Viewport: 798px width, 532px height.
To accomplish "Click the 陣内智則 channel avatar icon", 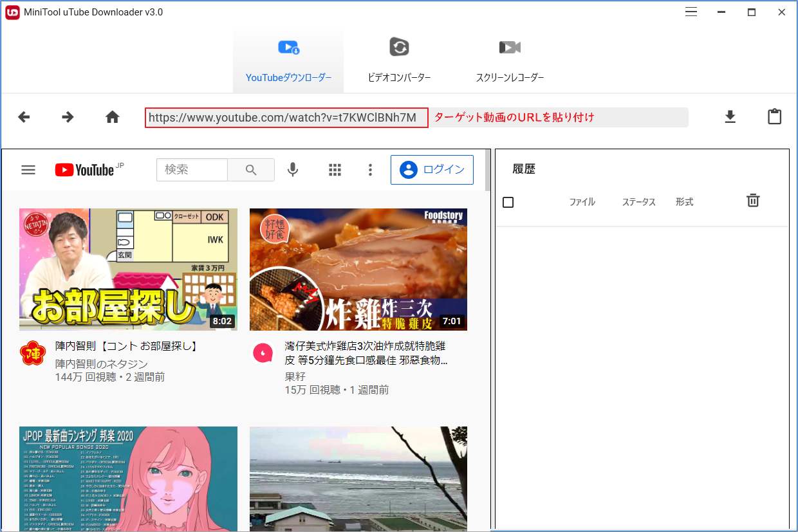I will (x=32, y=353).
